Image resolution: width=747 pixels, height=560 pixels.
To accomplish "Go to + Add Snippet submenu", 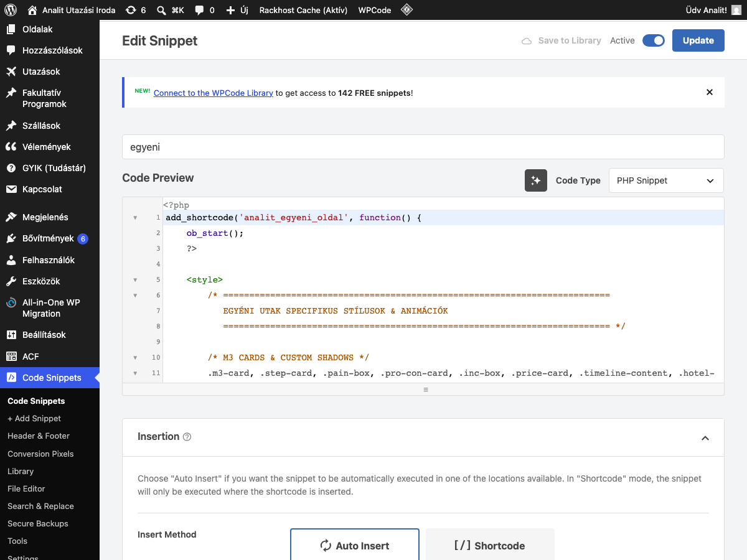I will [x=34, y=419].
